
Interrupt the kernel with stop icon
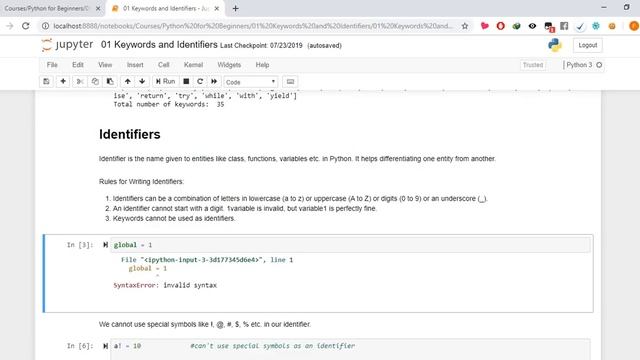coord(186,82)
